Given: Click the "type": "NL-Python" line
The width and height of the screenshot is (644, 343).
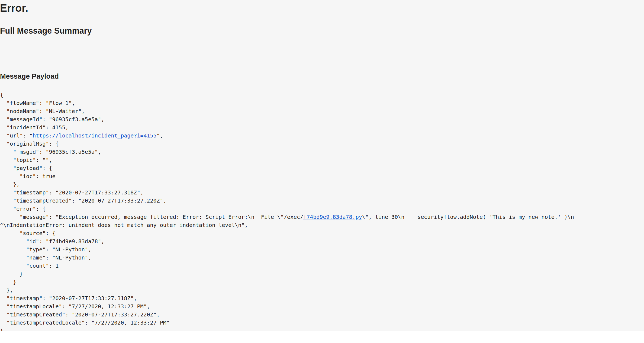Looking at the screenshot, I should click(x=59, y=249).
